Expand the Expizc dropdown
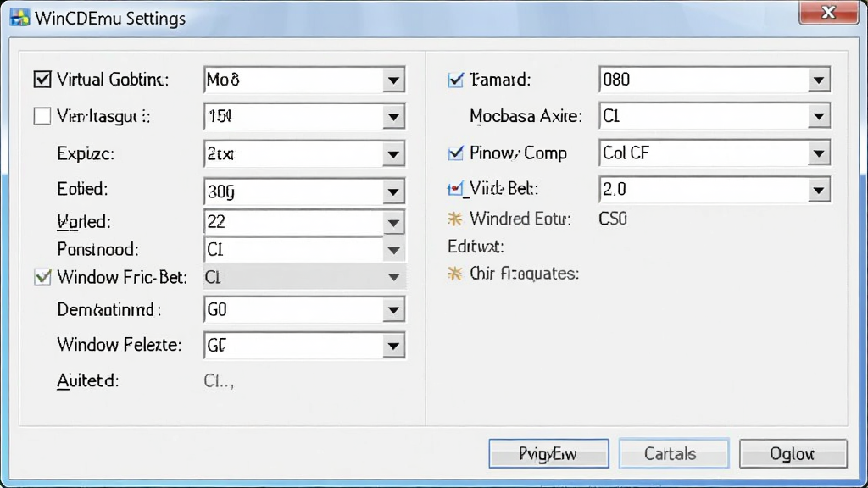This screenshot has width=868, height=488. point(304,154)
